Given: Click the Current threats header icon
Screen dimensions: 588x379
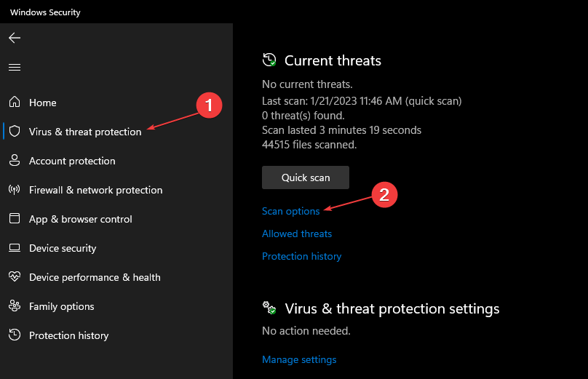Looking at the screenshot, I should pos(269,60).
